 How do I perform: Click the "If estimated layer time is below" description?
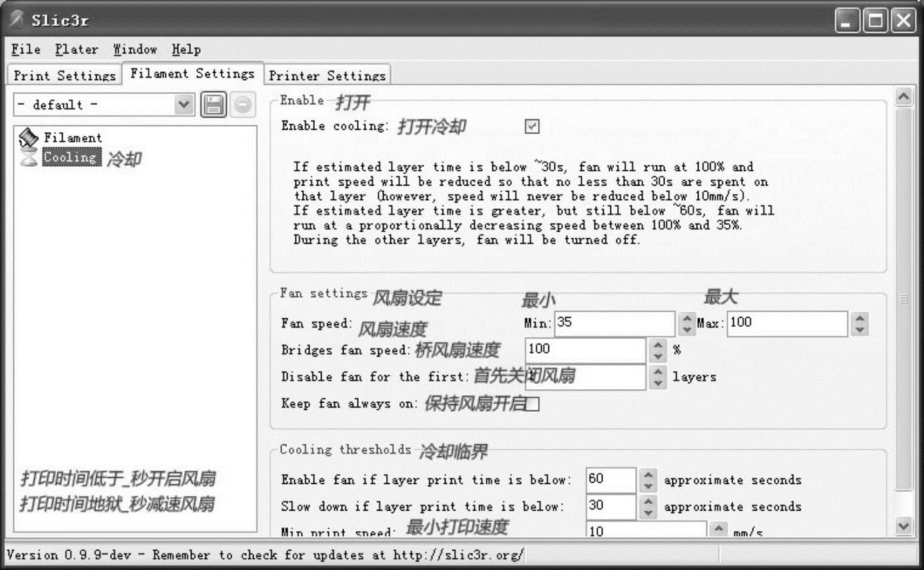(534, 203)
